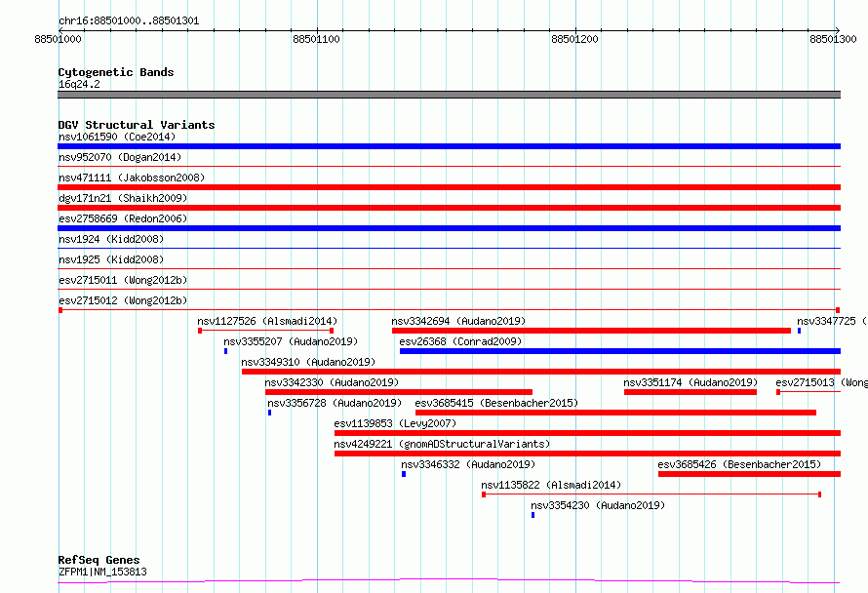868x593 pixels.
Task: Select esv3685426 (Besenbacher2015) label
Action: click(739, 464)
